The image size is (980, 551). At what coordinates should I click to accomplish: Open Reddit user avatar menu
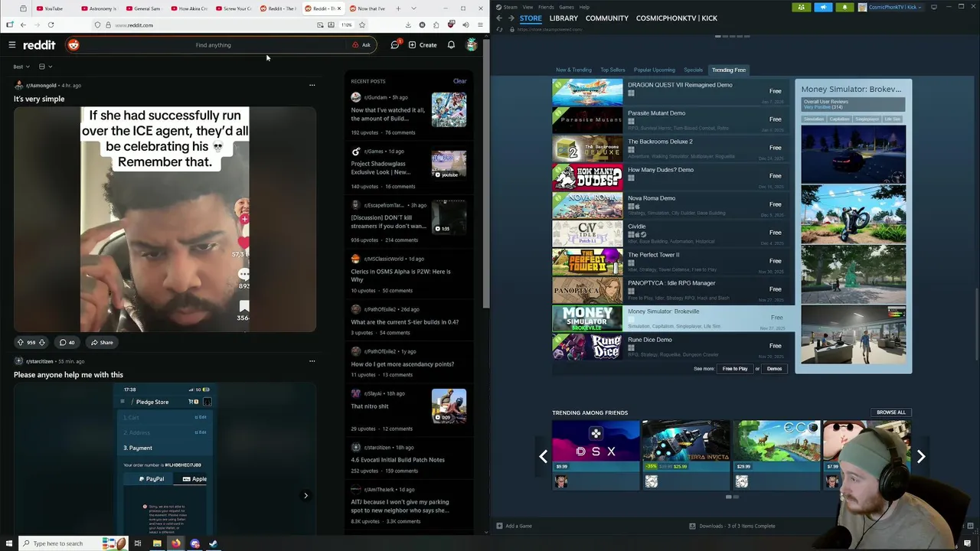(x=472, y=45)
